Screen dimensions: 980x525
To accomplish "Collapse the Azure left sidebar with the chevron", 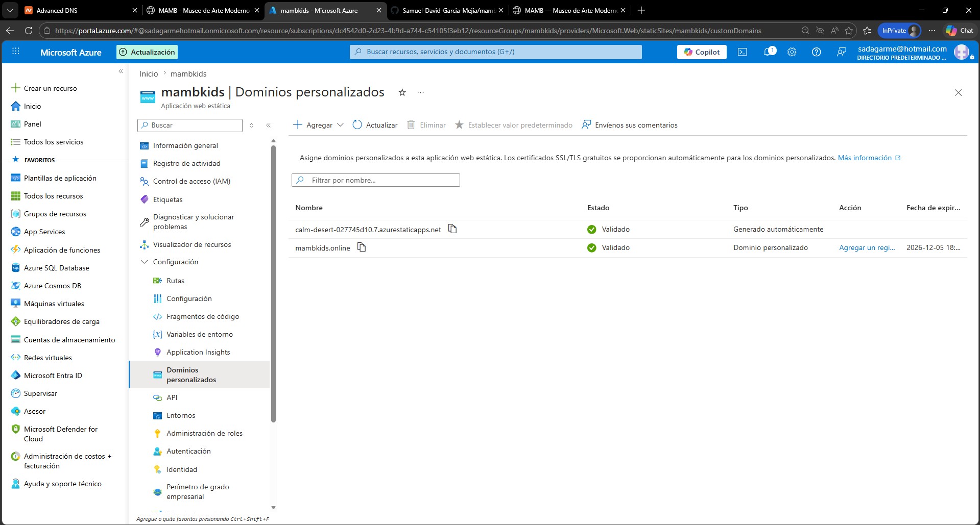I will coord(121,71).
